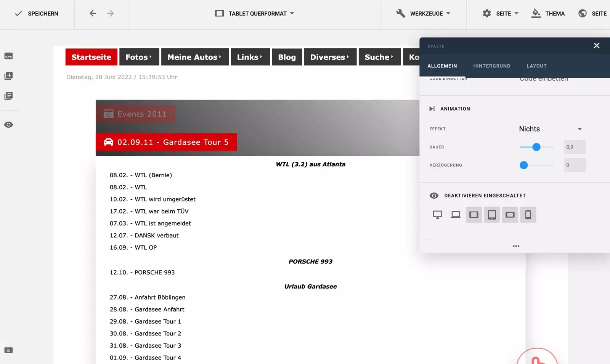The height and width of the screenshot is (364, 610).
Task: Expand the Effekt dropdown showing Nichts
Action: [x=550, y=129]
